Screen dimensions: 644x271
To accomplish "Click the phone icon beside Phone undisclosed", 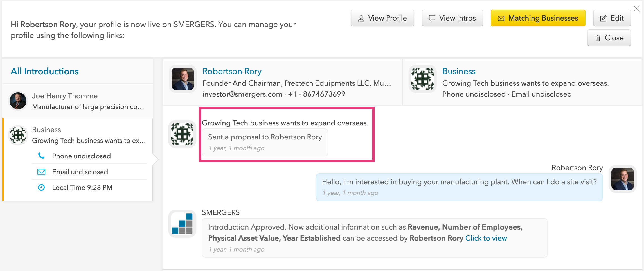I will [x=41, y=156].
